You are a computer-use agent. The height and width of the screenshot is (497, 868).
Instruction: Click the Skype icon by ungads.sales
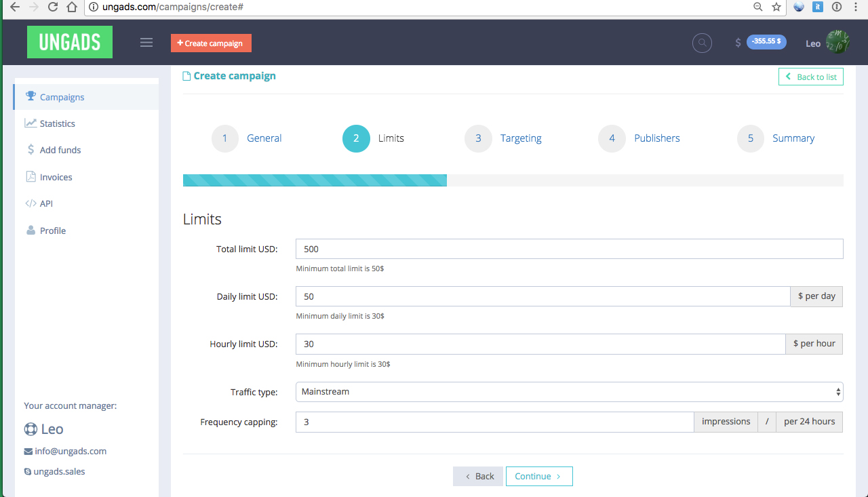(28, 472)
